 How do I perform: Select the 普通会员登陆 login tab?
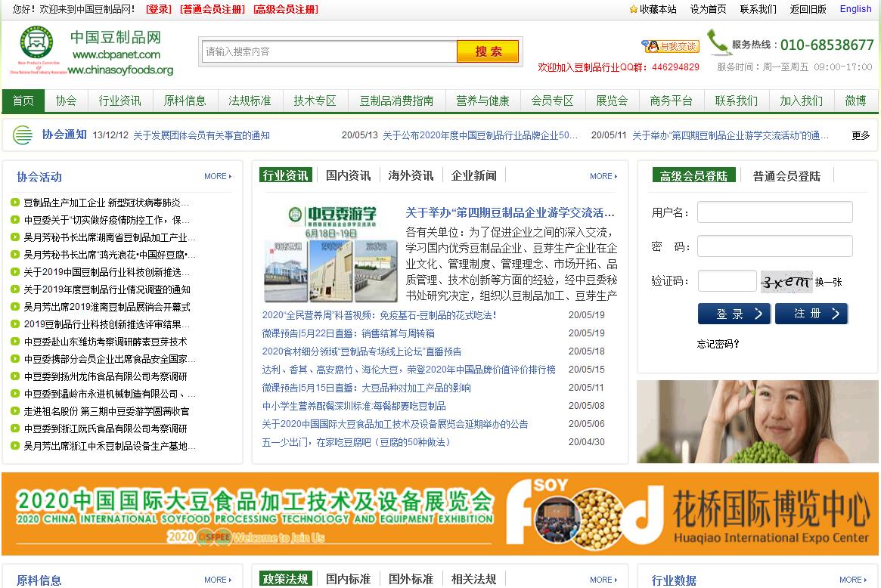(x=786, y=176)
